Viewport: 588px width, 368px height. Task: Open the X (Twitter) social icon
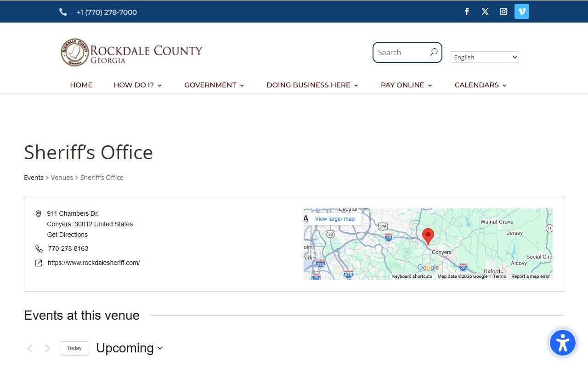pos(485,11)
